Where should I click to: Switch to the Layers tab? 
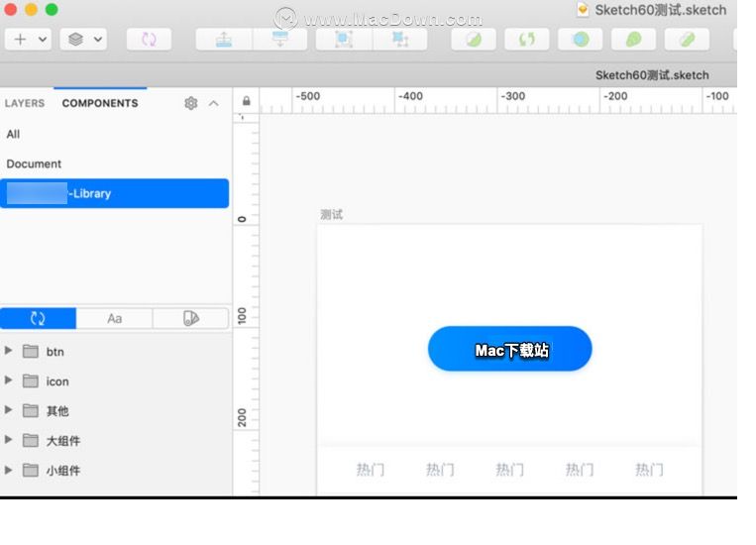25,103
